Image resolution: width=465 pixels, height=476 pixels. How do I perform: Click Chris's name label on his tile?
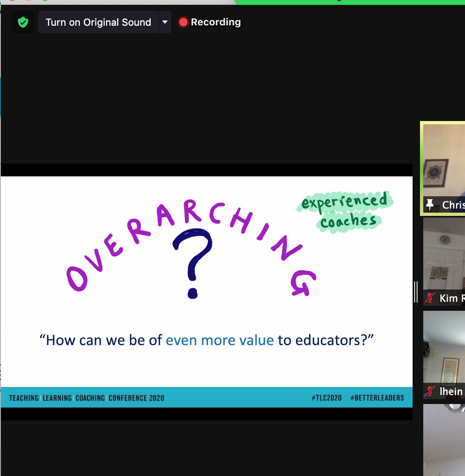click(452, 205)
